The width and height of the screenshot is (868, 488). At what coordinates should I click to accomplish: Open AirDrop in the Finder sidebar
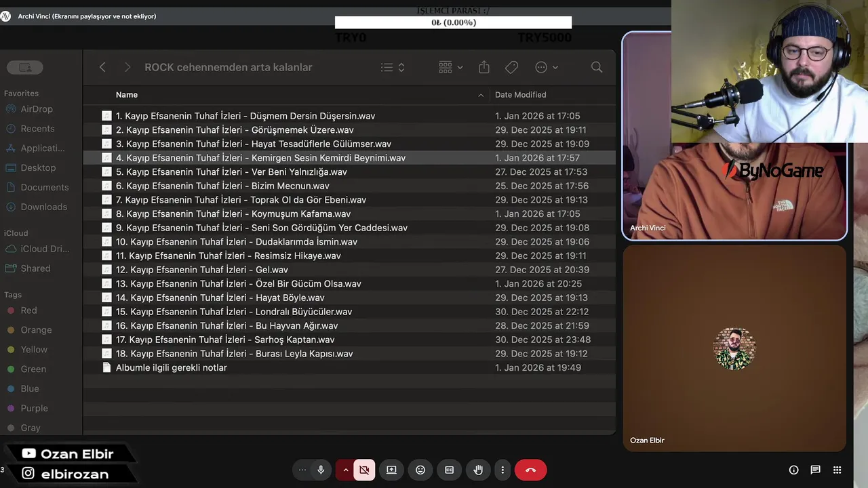click(x=29, y=109)
